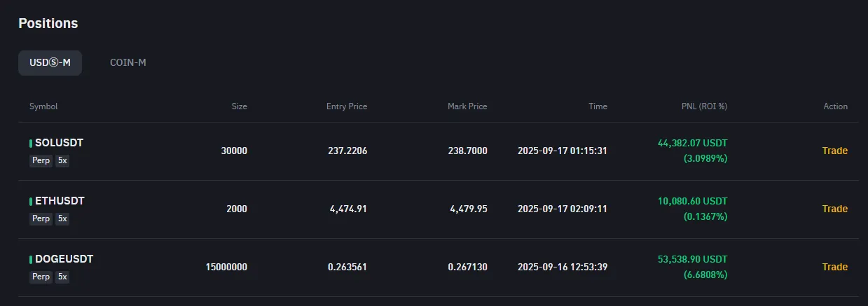Screen dimensions: 868x306
Task: Click the 5x leverage badge under DOGEUSDT
Action: (x=62, y=277)
